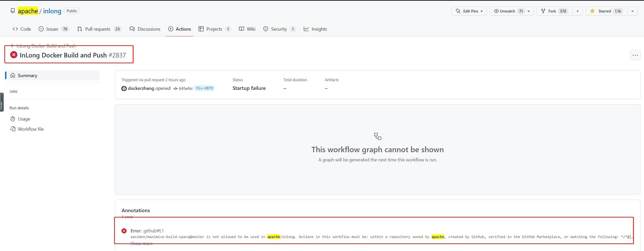The image size is (644, 251).
Task: Click the Projects table icon
Action: [x=201, y=29]
